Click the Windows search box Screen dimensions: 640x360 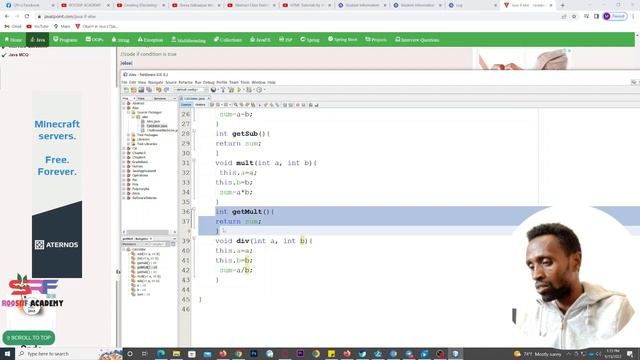[x=57, y=354]
